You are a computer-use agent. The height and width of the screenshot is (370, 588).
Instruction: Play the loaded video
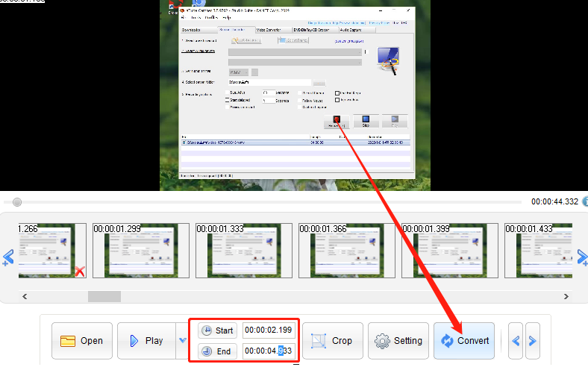tap(146, 341)
